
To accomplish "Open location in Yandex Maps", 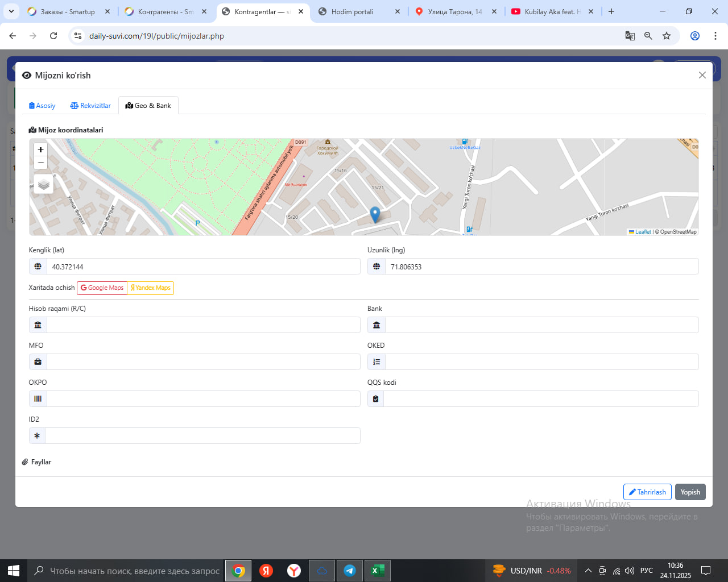I will click(x=151, y=288).
